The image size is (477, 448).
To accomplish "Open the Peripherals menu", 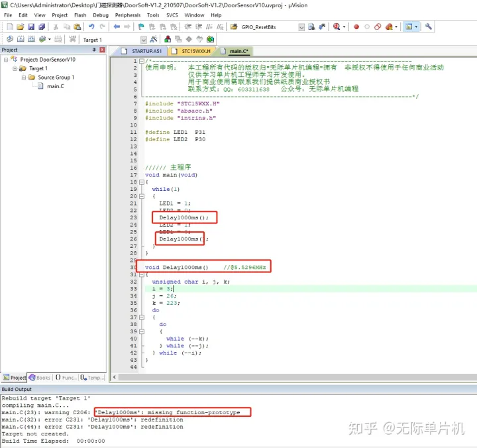I will [127, 15].
